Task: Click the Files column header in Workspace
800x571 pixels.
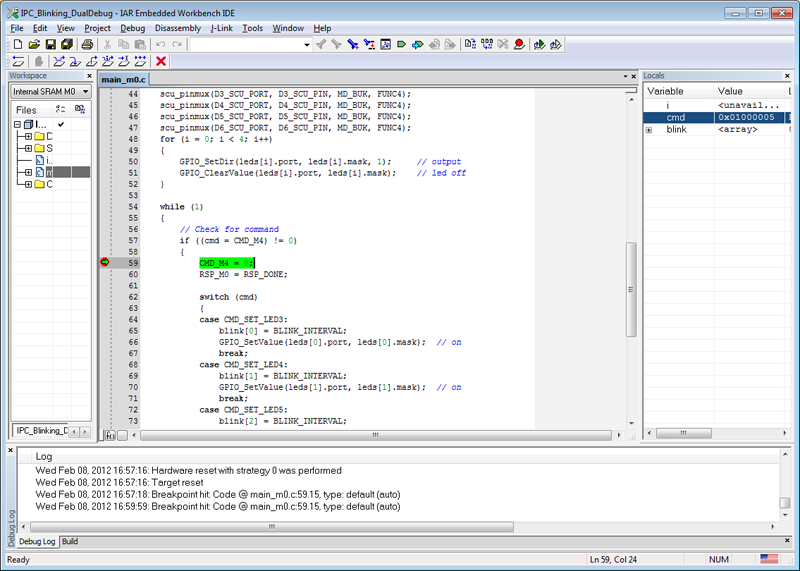Action: (x=32, y=110)
